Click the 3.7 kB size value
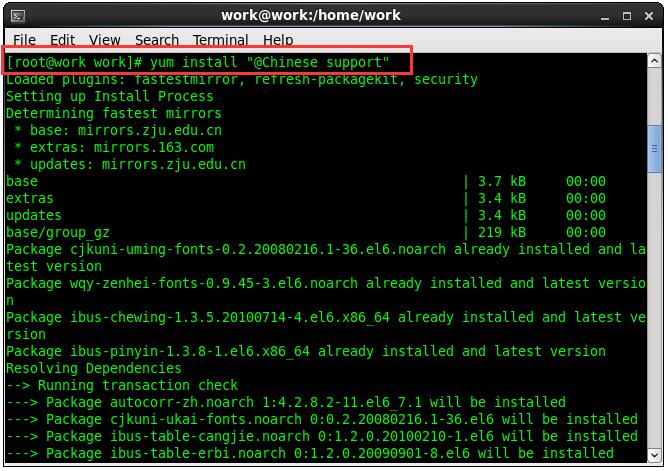Screen dimensions: 668x471 501,181
